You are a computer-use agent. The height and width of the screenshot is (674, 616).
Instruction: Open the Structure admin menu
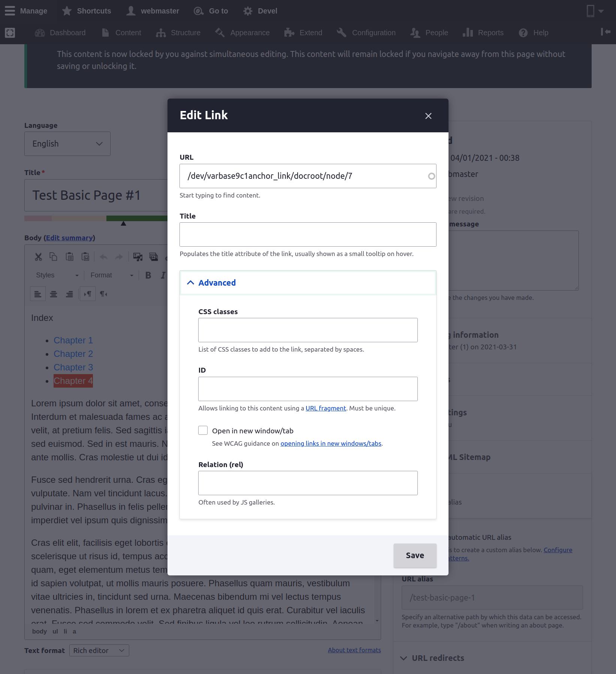tap(178, 33)
